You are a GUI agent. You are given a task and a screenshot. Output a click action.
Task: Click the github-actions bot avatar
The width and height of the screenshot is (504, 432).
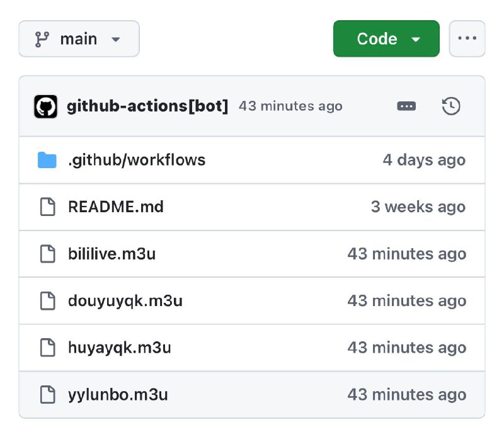[x=45, y=106]
